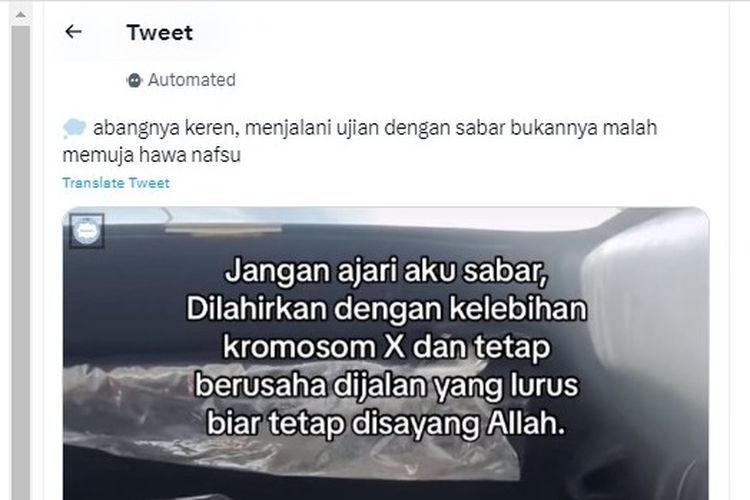
Task: Click the tweet text 'memuja hawa nafsu'
Action: (x=152, y=155)
